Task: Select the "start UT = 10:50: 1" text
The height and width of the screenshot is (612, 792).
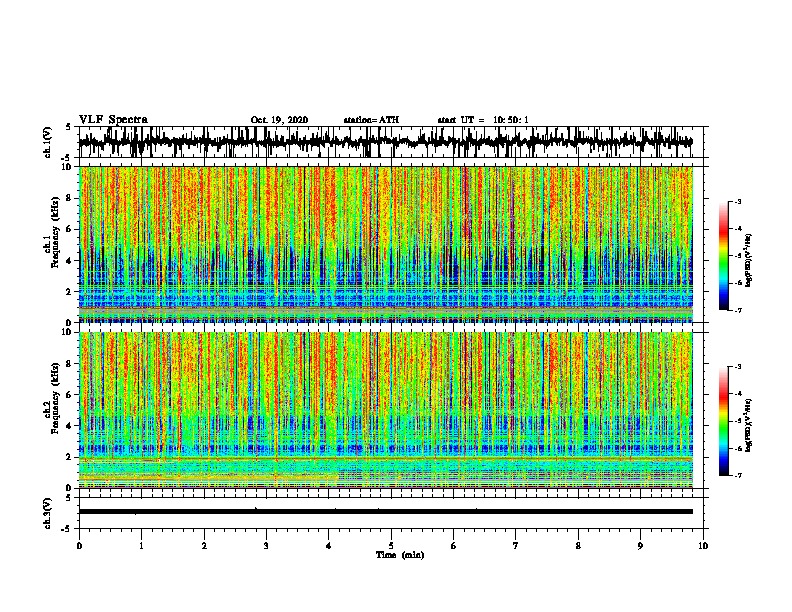Action: [483, 120]
